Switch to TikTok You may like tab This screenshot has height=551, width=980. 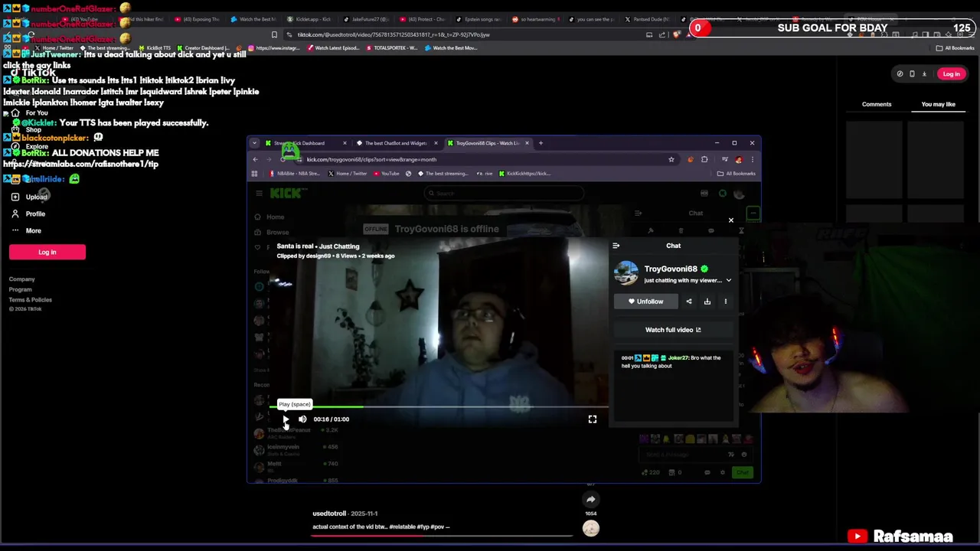pyautogui.click(x=938, y=104)
